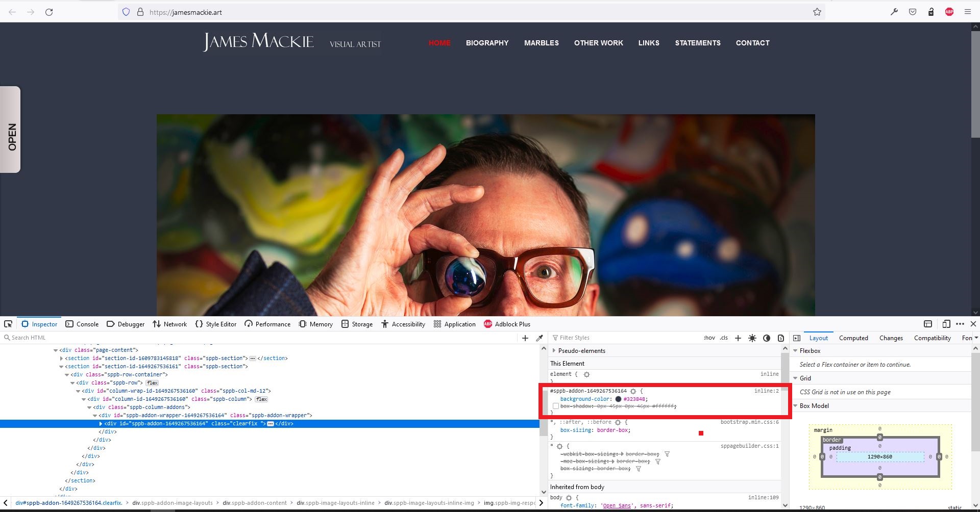Activate the element picker icon
980x512 pixels.
click(8, 324)
